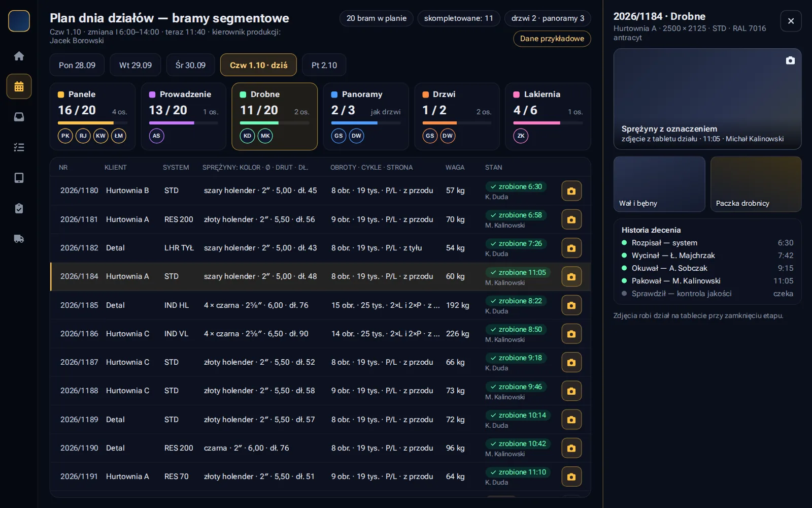Click the '20 bram w planie' chip

pyautogui.click(x=377, y=18)
